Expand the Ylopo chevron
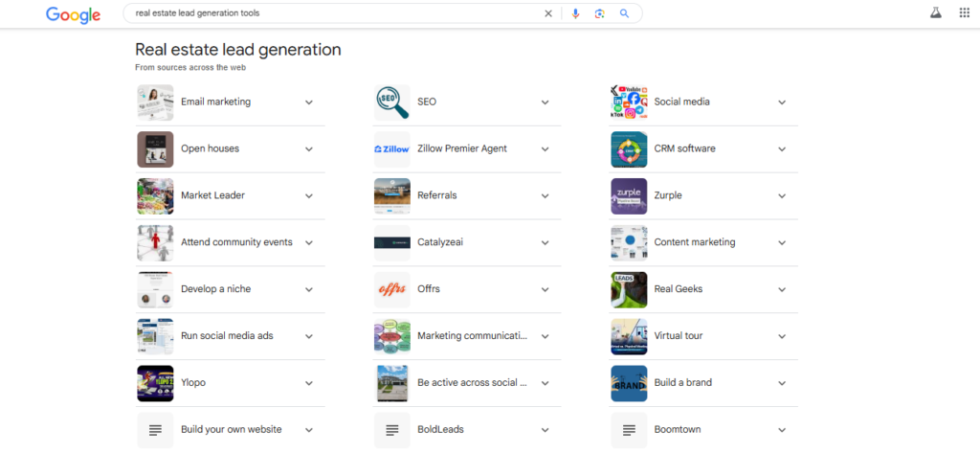Image resolution: width=980 pixels, height=453 pixels. [309, 383]
